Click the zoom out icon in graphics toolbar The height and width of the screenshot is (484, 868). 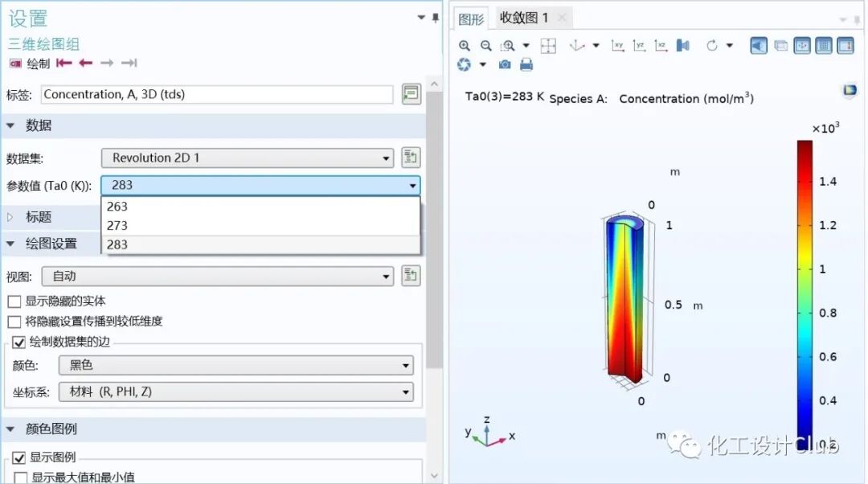[x=485, y=45]
